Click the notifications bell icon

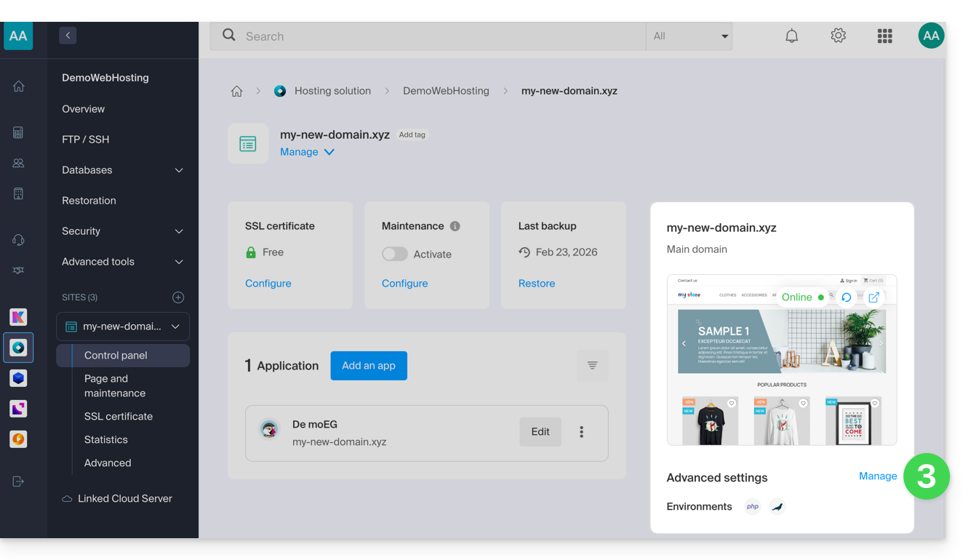pyautogui.click(x=791, y=36)
